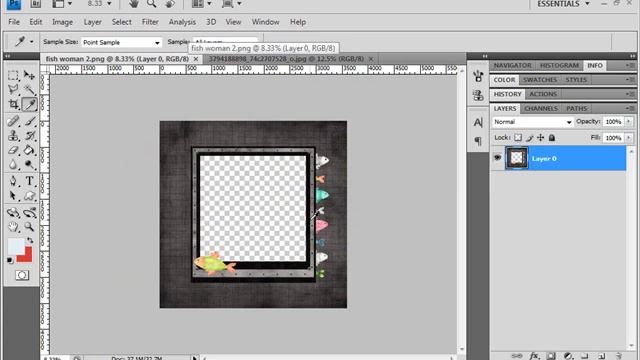Select the Zoom tool in toolbox
The height and width of the screenshot is (360, 640).
tap(29, 227)
